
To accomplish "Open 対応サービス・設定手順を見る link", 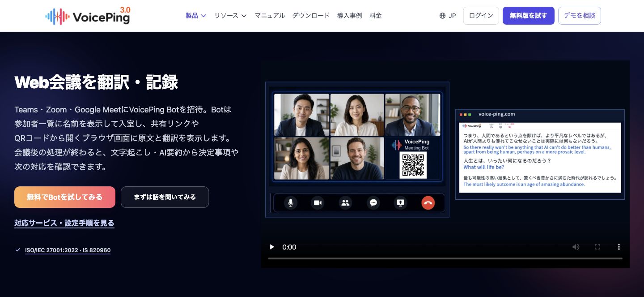I will (64, 223).
